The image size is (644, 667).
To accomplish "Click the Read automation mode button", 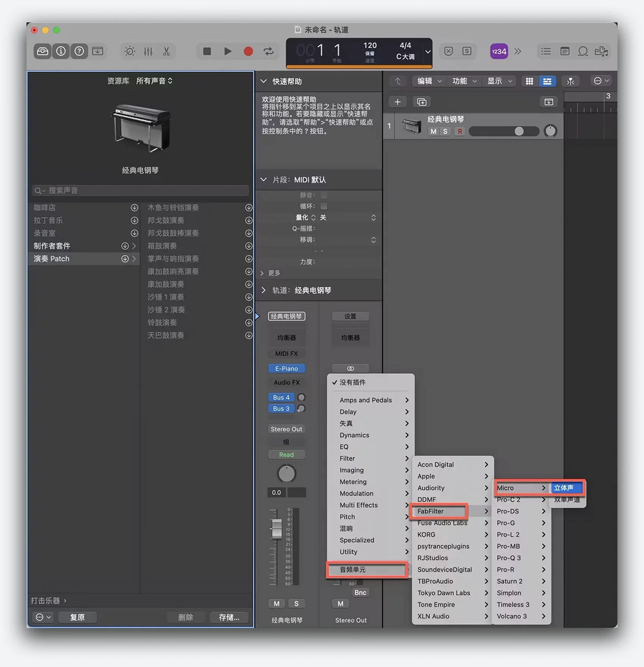I will point(286,454).
